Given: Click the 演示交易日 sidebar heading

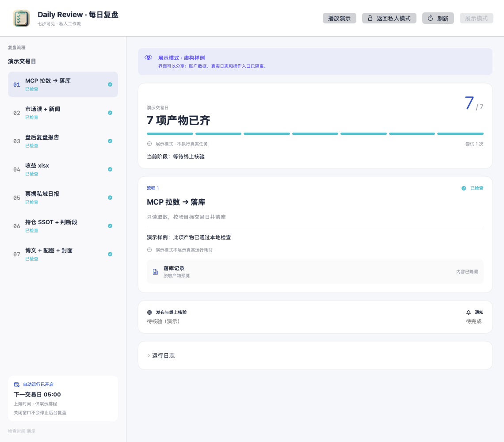Looking at the screenshot, I should tap(22, 61).
